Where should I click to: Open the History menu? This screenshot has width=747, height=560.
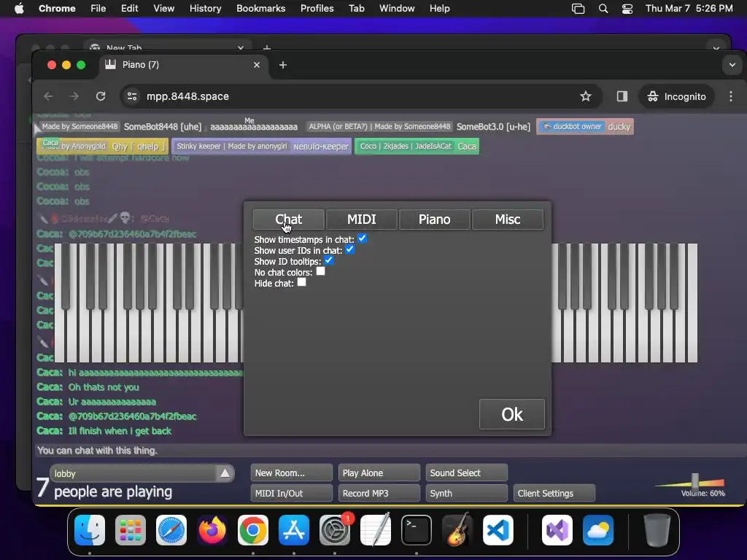(205, 9)
